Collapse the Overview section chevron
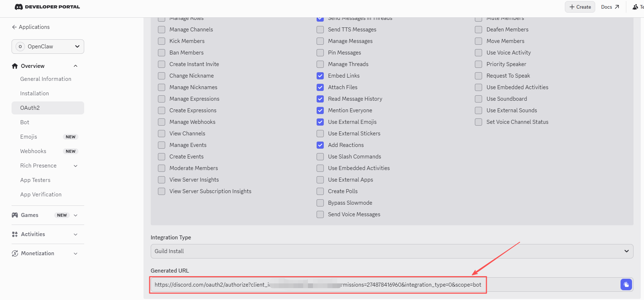The height and width of the screenshot is (300, 644). [x=76, y=66]
